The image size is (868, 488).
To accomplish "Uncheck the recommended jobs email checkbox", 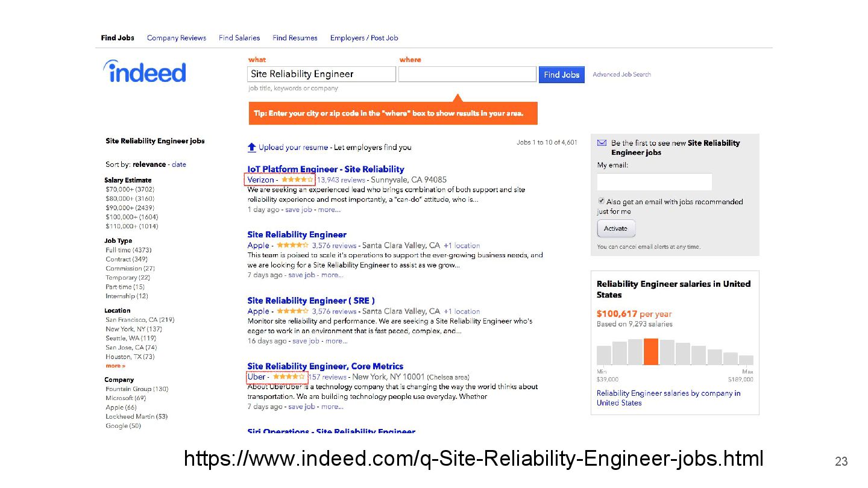I will 601,201.
